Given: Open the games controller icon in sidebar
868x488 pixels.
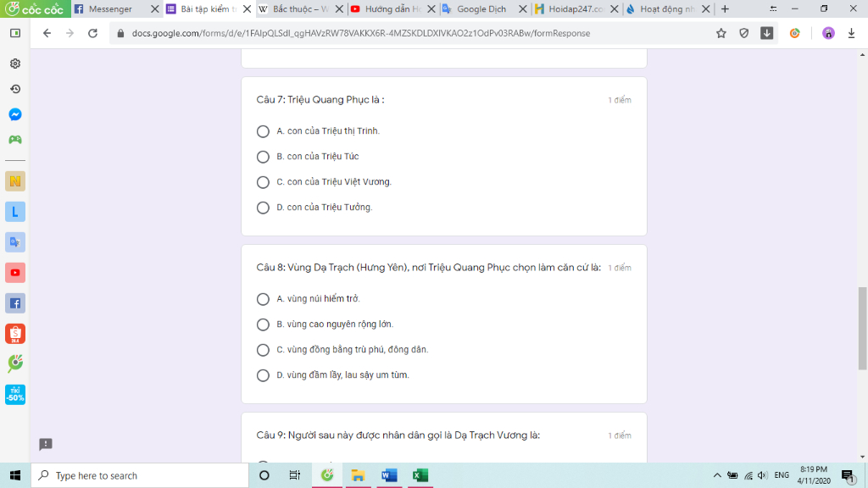Looking at the screenshot, I should click(x=15, y=140).
